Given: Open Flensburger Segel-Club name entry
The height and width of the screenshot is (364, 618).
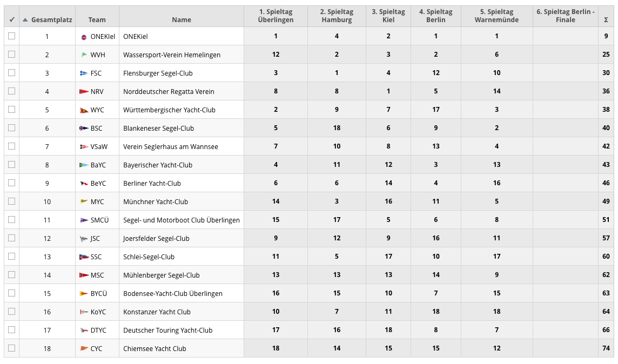Looking at the screenshot, I should click(158, 73).
